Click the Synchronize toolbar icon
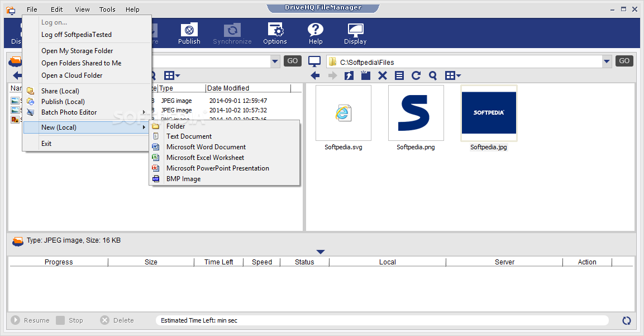This screenshot has width=644, height=336. tap(232, 34)
